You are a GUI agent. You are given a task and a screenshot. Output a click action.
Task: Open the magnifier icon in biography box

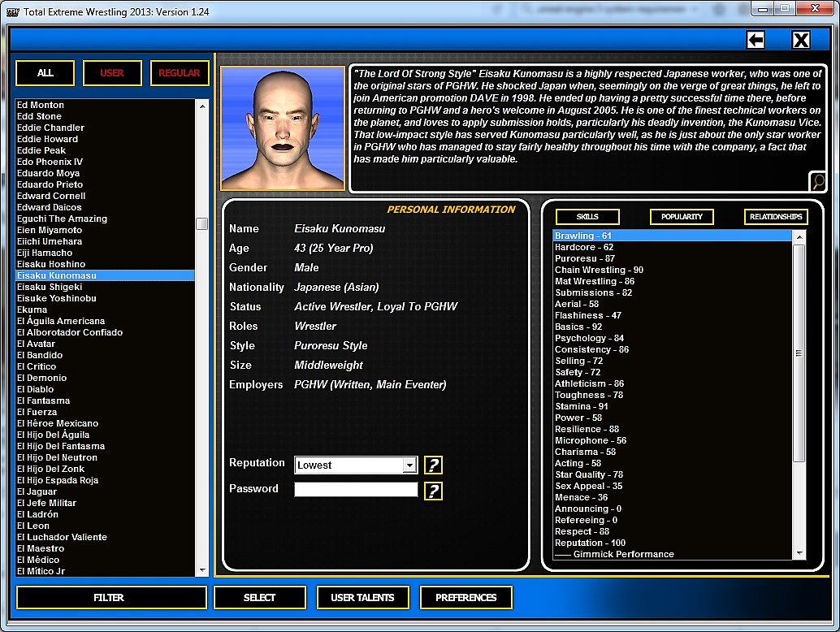click(817, 182)
